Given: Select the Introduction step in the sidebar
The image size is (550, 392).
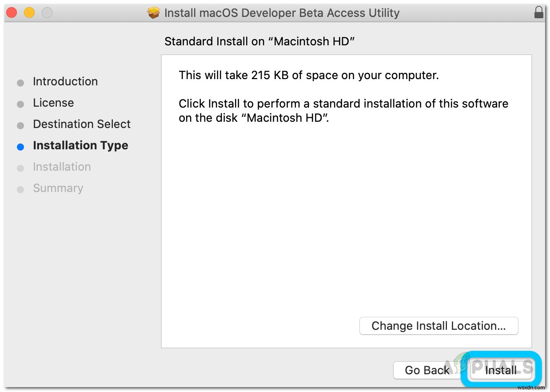Looking at the screenshot, I should pos(65,81).
